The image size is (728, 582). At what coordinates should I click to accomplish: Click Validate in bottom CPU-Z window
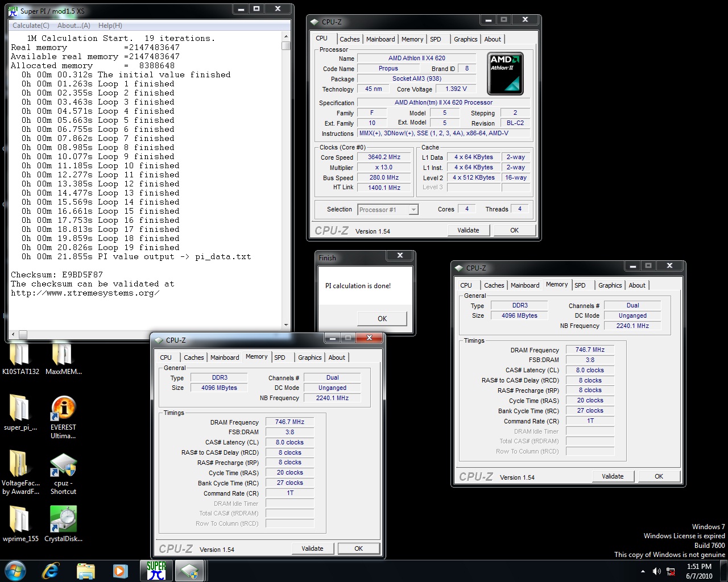pos(312,548)
